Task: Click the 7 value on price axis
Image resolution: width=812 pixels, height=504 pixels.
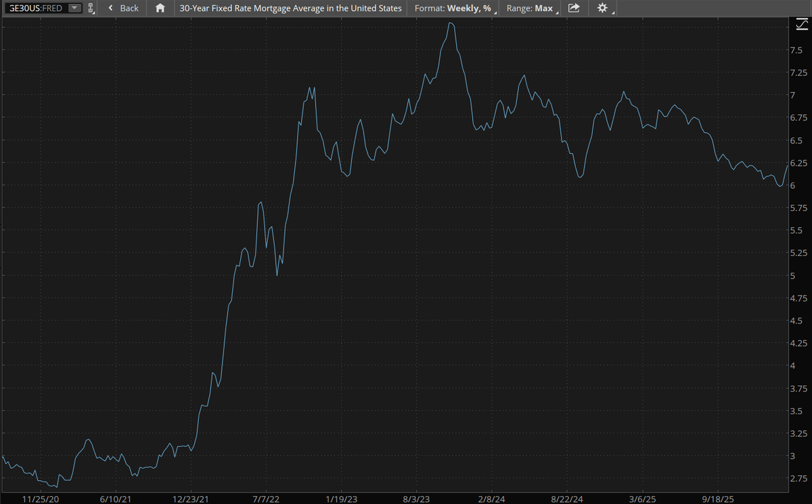Action: 792,95
